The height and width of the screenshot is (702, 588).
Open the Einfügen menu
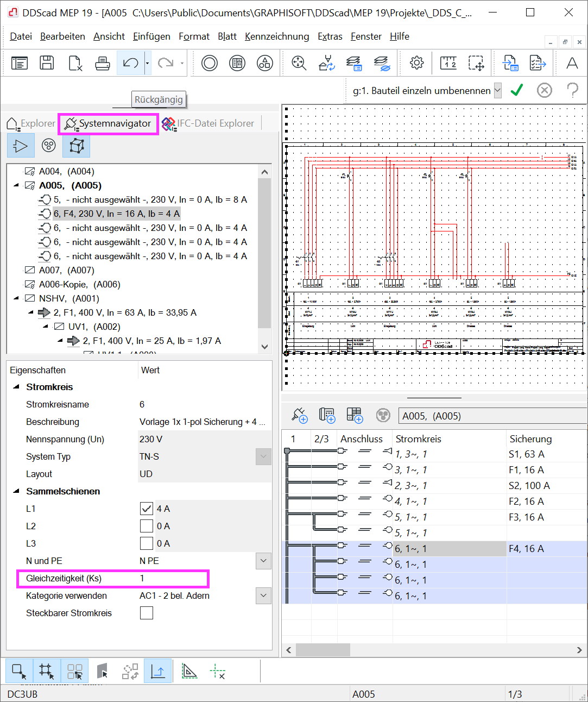pyautogui.click(x=151, y=36)
